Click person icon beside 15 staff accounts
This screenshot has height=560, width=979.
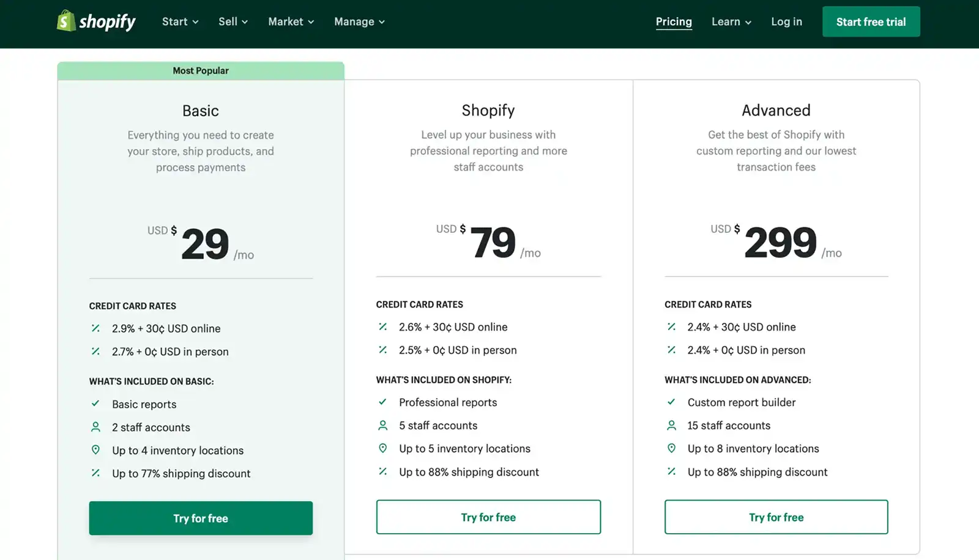point(671,425)
